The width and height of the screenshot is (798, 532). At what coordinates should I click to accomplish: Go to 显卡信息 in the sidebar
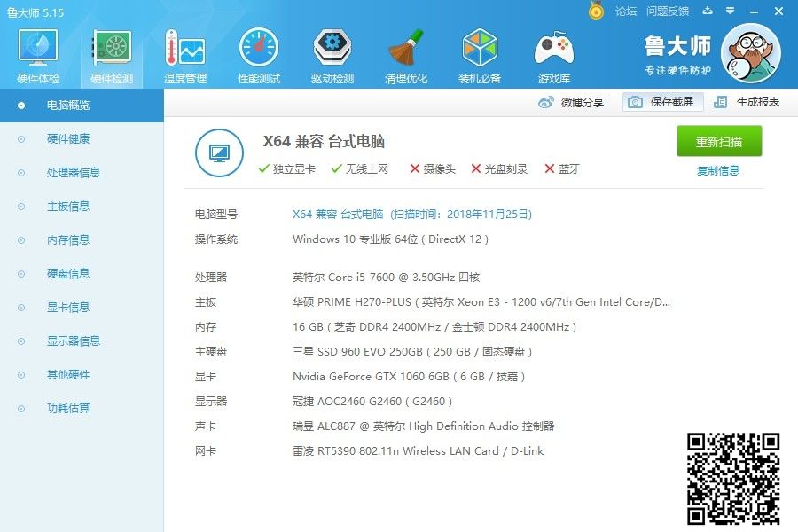pos(68,308)
